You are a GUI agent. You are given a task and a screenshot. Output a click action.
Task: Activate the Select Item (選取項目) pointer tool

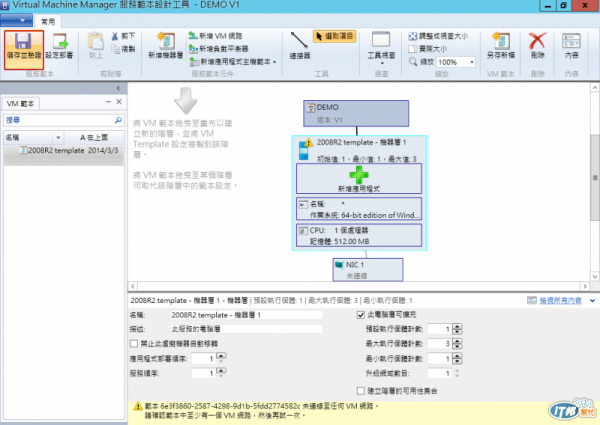point(334,36)
